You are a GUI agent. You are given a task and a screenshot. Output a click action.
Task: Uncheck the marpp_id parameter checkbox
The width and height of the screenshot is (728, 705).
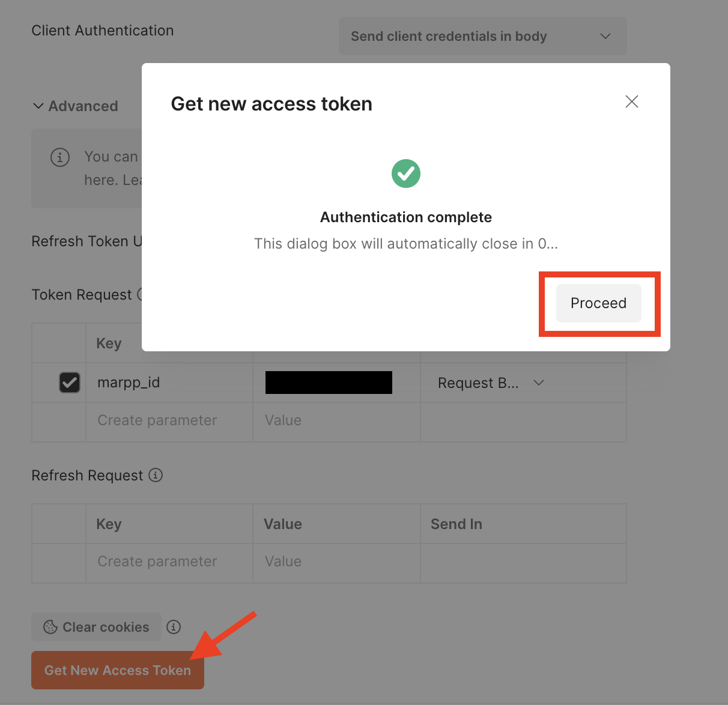70,383
